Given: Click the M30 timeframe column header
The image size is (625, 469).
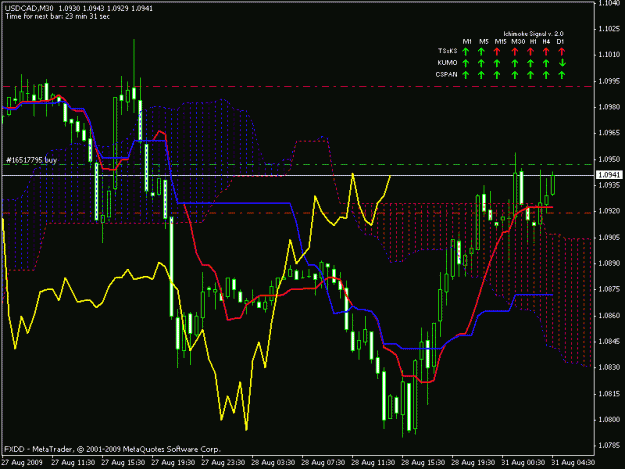Looking at the screenshot, I should click(518, 41).
